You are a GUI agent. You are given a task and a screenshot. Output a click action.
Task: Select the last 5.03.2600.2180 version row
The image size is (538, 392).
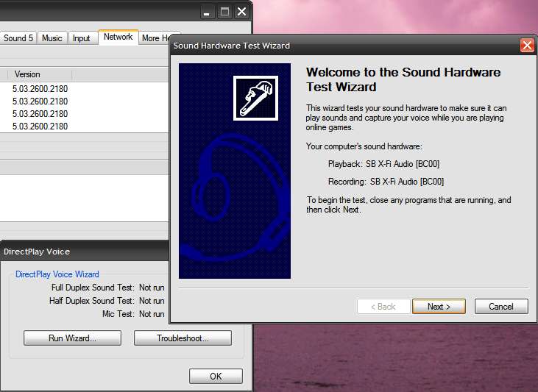40,126
